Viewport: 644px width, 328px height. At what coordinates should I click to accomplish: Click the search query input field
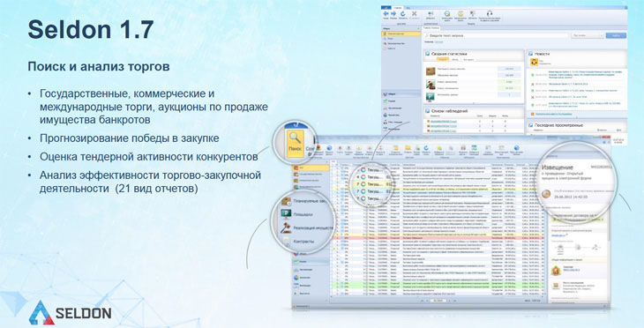497,36
